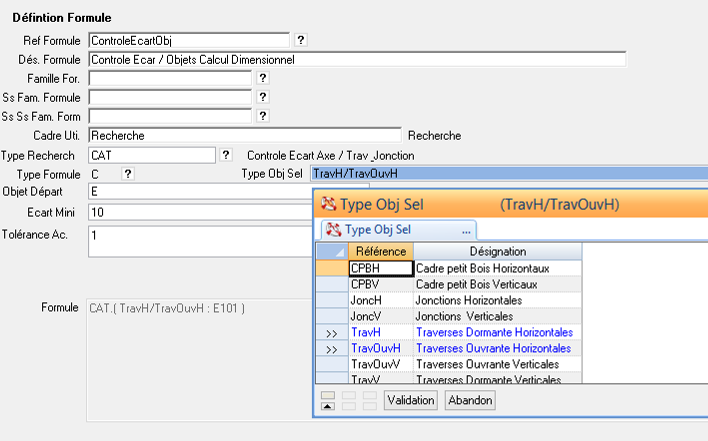
Task: Click the small up-arrow icon beside Validation
Action: [x=327, y=401]
